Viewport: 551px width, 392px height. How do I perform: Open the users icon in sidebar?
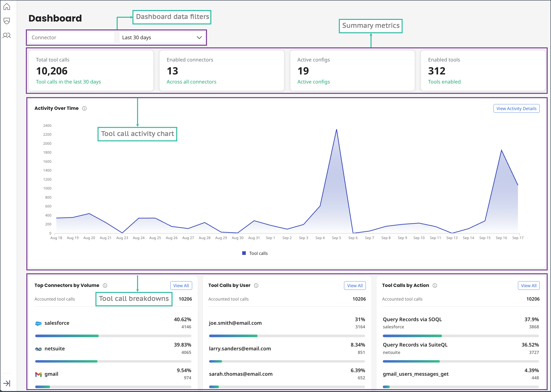(x=7, y=35)
